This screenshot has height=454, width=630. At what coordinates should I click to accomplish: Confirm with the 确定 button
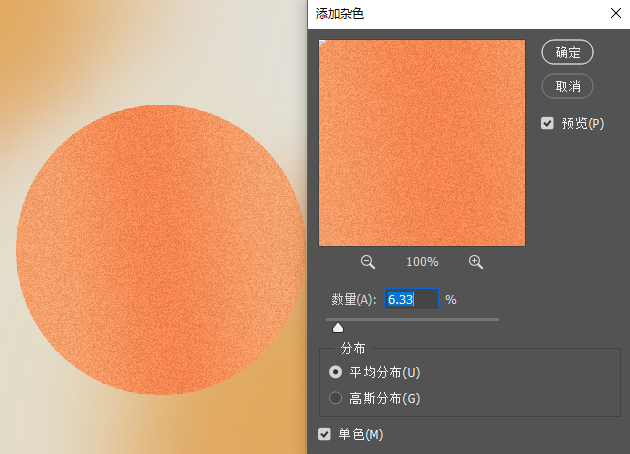pos(567,52)
